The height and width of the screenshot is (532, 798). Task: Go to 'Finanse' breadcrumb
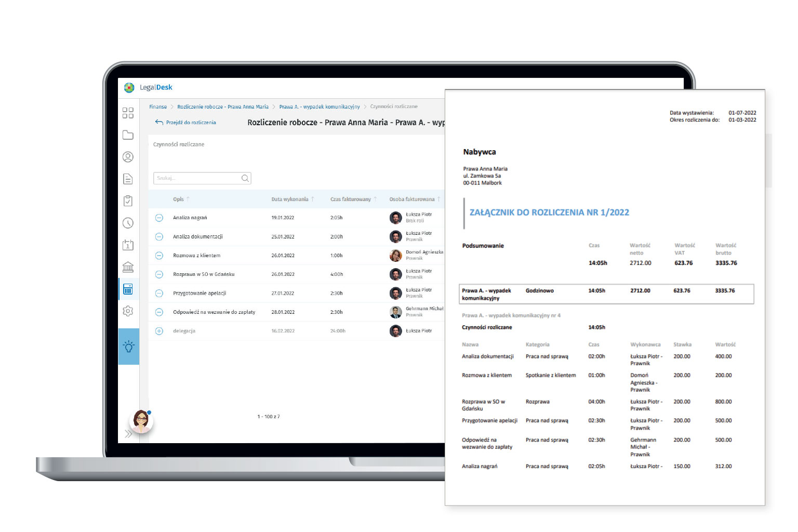[158, 107]
